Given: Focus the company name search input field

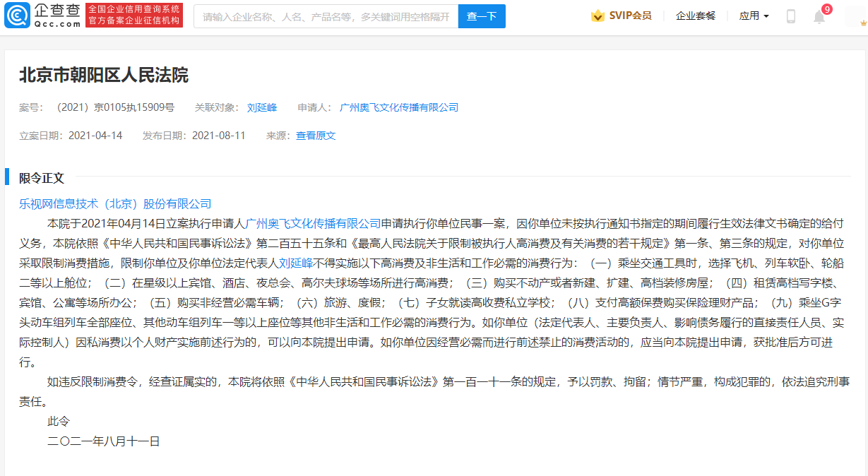Looking at the screenshot, I should pos(326,16).
